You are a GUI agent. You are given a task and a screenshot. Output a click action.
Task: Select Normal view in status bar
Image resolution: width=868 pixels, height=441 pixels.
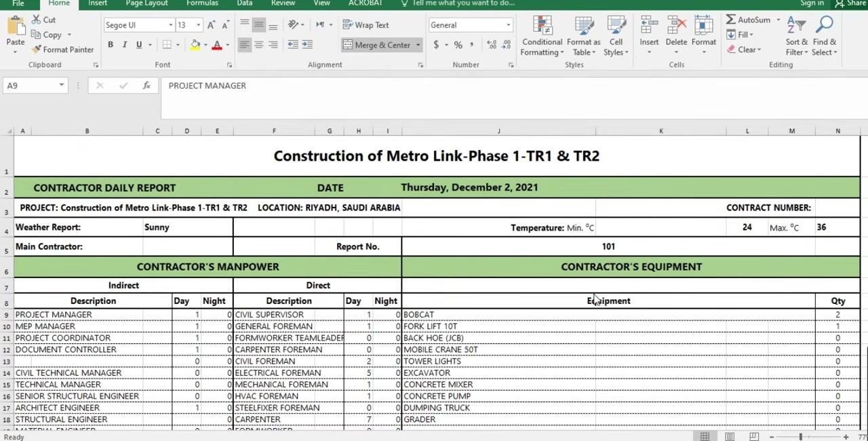[705, 436]
